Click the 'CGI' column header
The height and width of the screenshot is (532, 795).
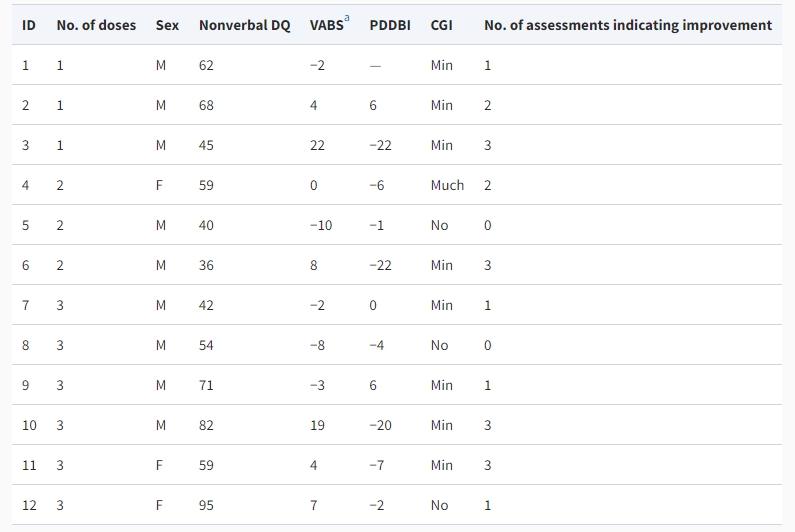click(441, 25)
